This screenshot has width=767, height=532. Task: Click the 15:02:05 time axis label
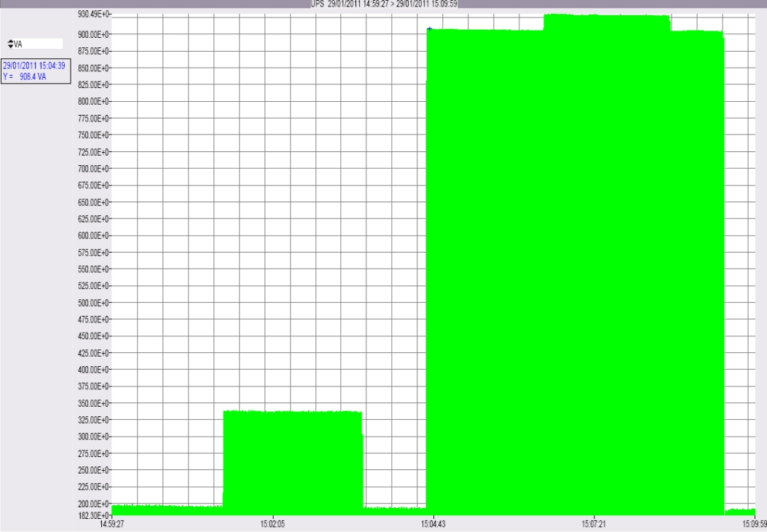[x=272, y=524]
